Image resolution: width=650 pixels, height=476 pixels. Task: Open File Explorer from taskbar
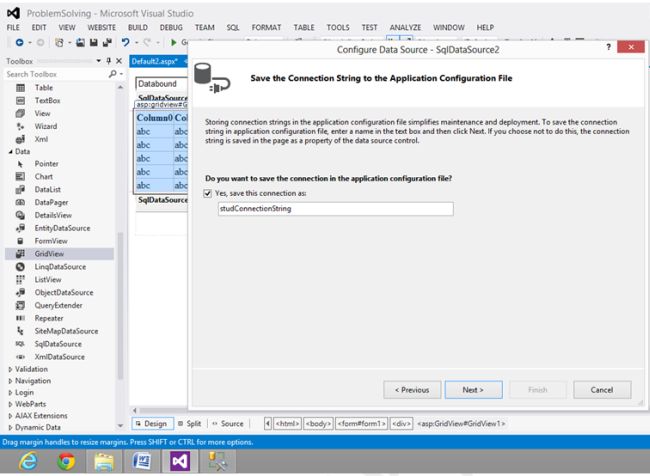[104, 461]
